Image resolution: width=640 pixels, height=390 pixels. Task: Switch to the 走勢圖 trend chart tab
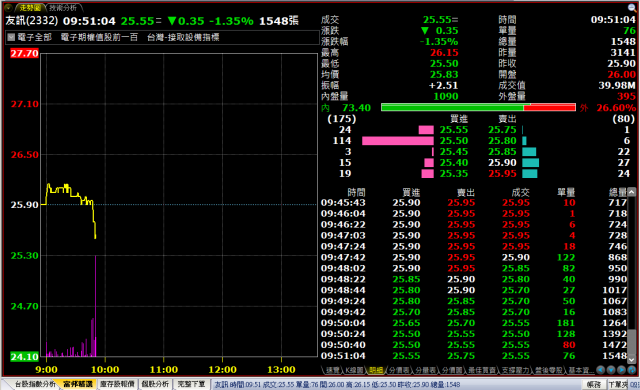click(x=30, y=7)
